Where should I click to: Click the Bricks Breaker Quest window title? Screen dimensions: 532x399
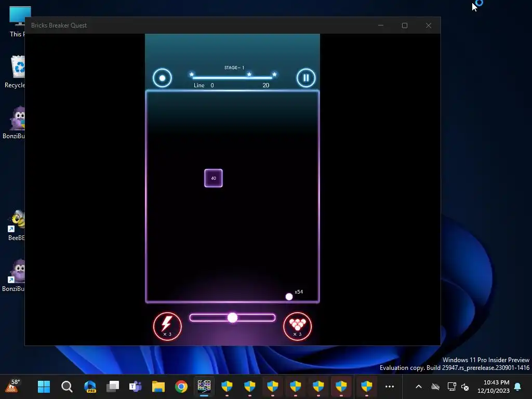click(59, 25)
